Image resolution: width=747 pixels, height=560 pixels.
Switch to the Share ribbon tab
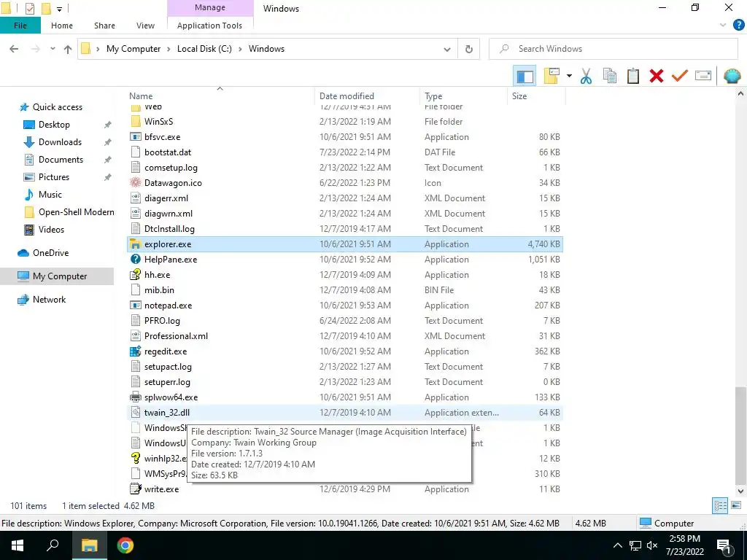(104, 26)
